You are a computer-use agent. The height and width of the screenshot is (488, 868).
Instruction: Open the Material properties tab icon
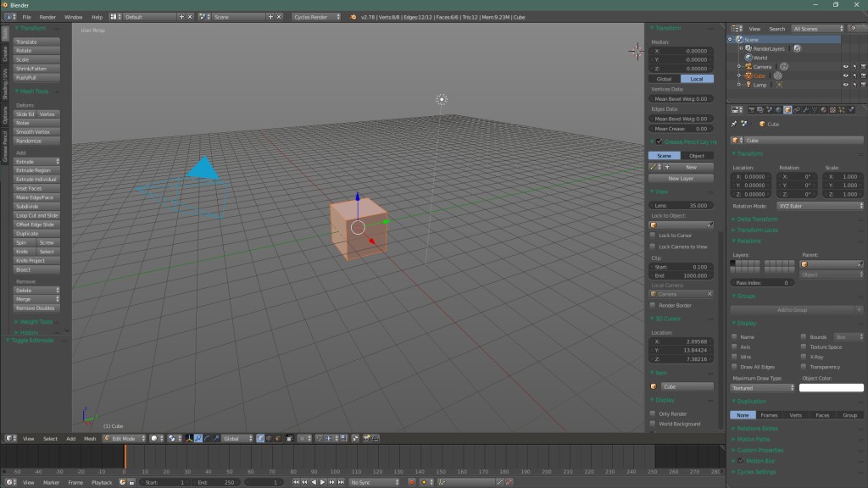823,109
